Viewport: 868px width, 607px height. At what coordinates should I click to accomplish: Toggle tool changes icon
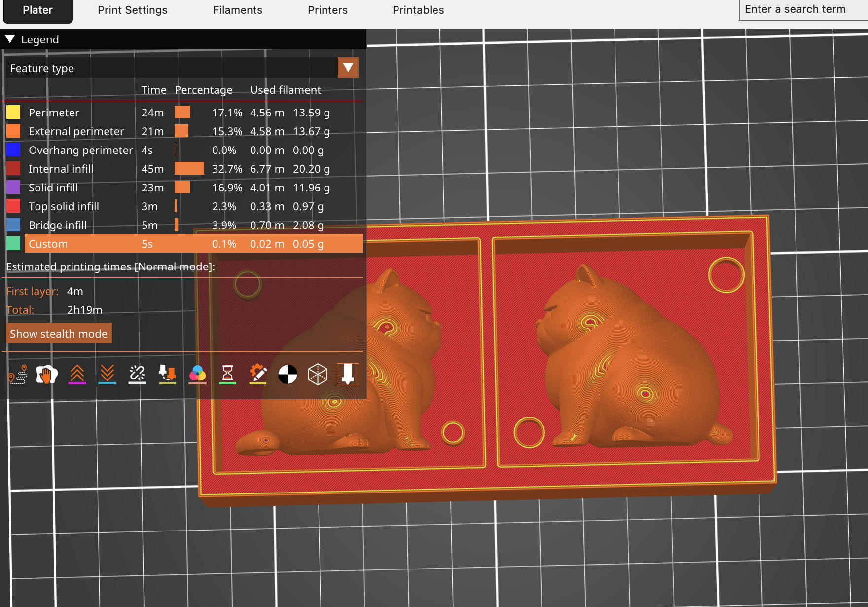167,375
